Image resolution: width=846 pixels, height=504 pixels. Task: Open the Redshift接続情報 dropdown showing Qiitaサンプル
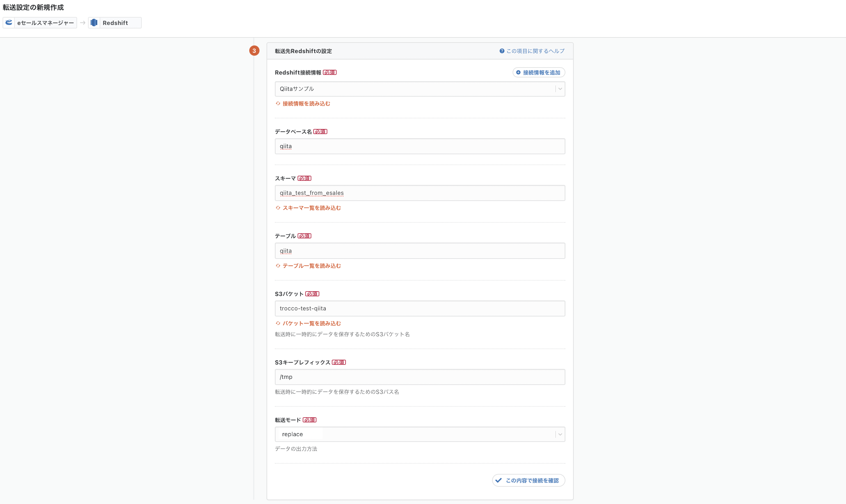point(419,89)
